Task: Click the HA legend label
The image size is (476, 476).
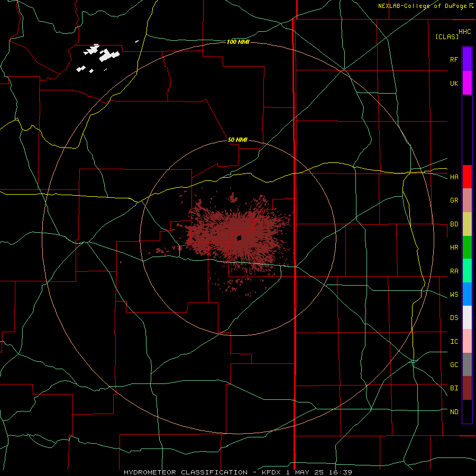Action: [454, 177]
